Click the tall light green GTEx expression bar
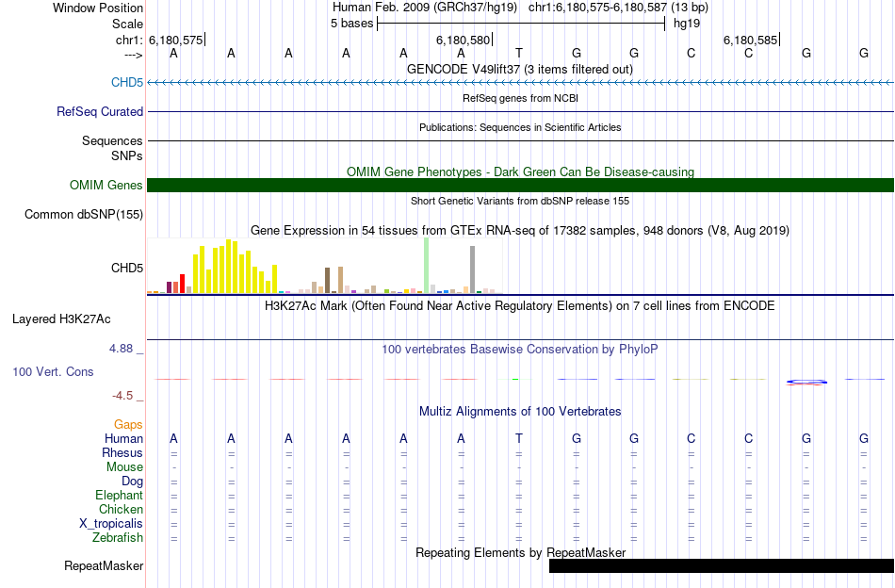 [x=427, y=266]
